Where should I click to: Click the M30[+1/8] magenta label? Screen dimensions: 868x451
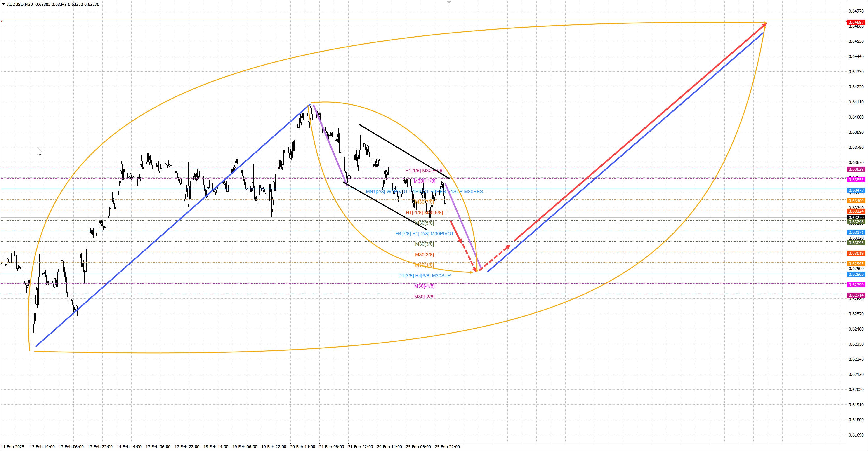point(424,181)
